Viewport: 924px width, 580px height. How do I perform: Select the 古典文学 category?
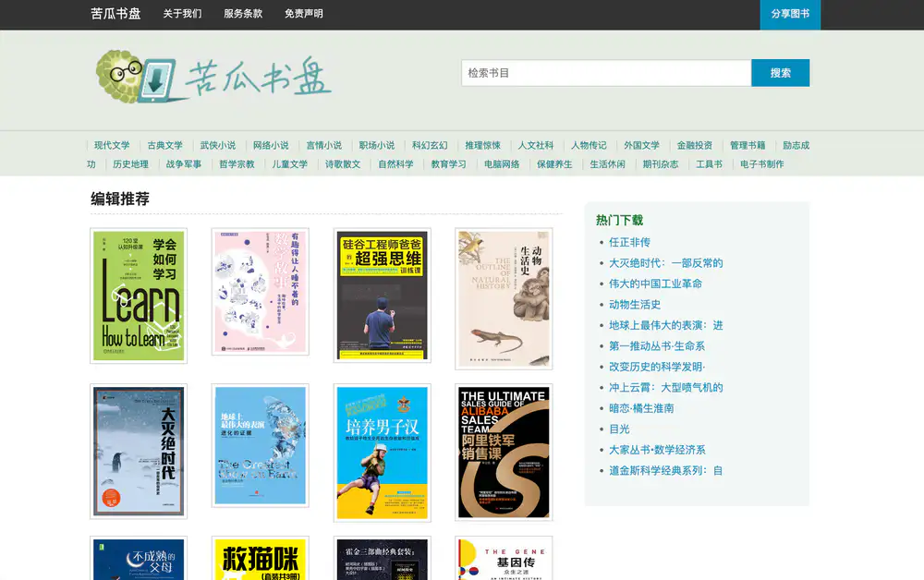(x=165, y=145)
